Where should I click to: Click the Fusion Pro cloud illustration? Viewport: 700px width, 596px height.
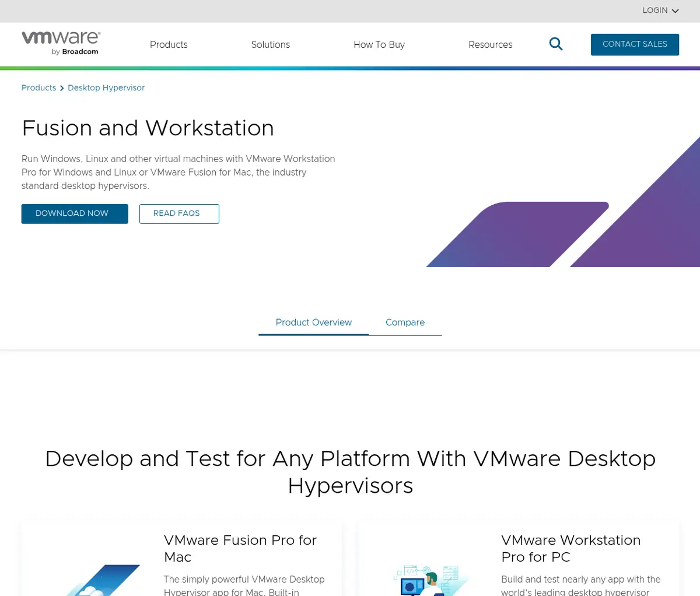pyautogui.click(x=102, y=580)
